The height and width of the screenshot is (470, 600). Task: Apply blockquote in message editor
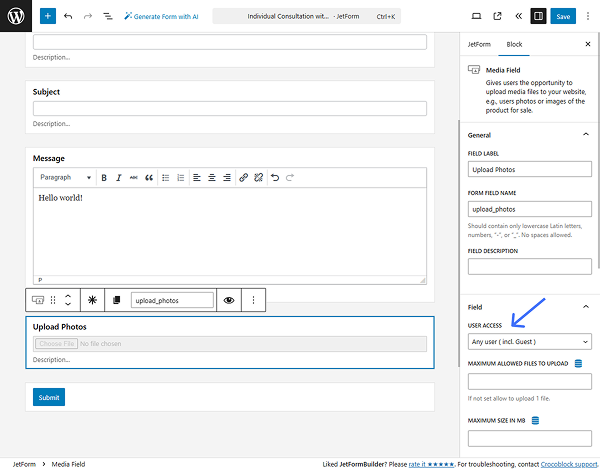(149, 178)
